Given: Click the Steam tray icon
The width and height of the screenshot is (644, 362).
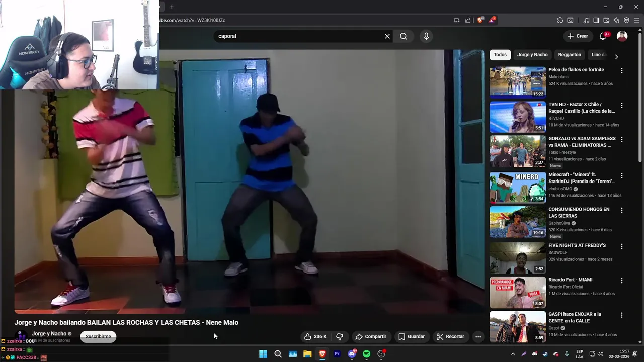Looking at the screenshot, I should coord(545,354).
